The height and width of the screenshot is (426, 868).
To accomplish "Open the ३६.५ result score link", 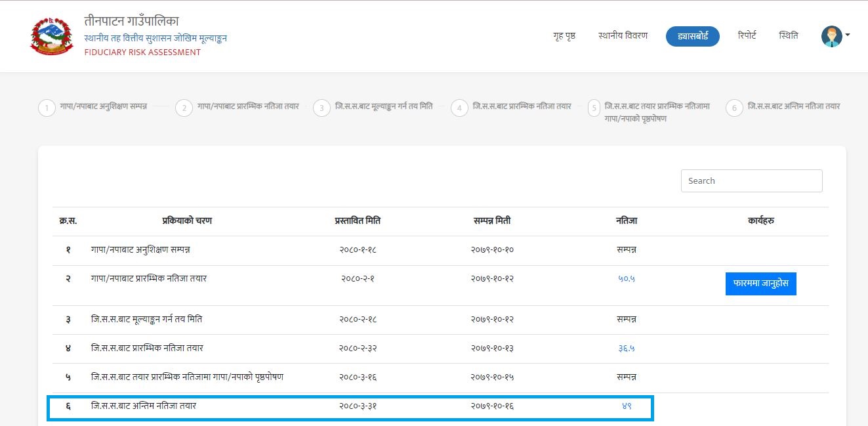I will [x=627, y=349].
